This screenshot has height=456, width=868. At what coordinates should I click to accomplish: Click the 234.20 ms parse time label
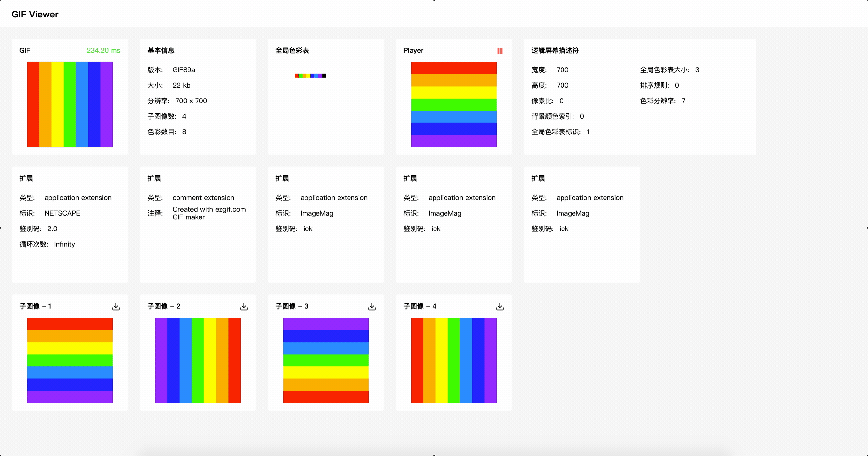pyautogui.click(x=103, y=50)
